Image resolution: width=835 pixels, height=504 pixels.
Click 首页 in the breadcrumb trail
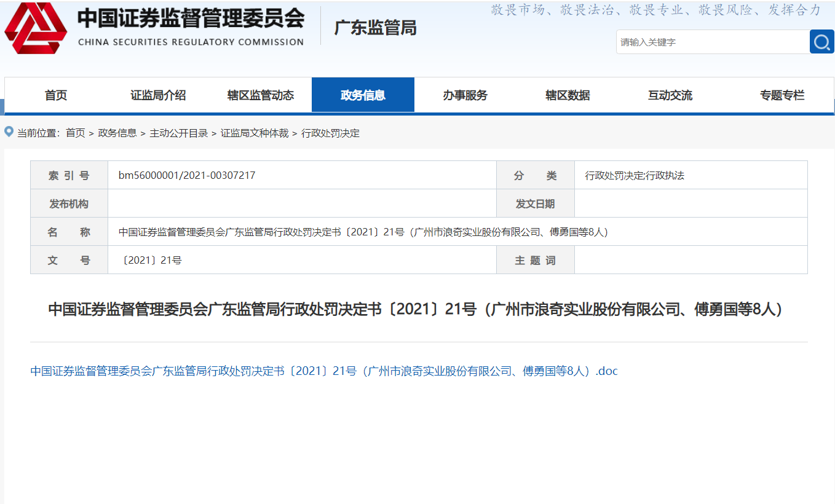(x=76, y=133)
